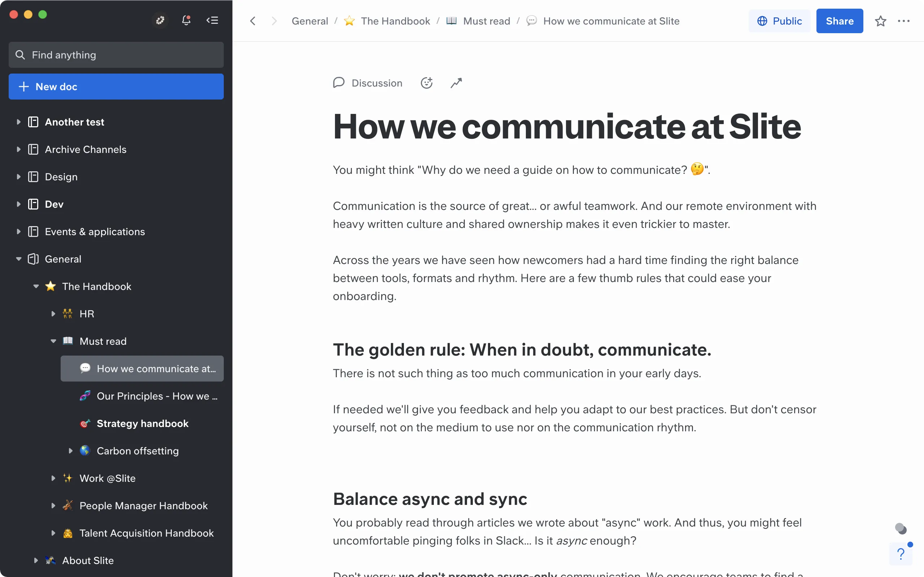Click the Share button
The height and width of the screenshot is (577, 924).
pos(840,21)
